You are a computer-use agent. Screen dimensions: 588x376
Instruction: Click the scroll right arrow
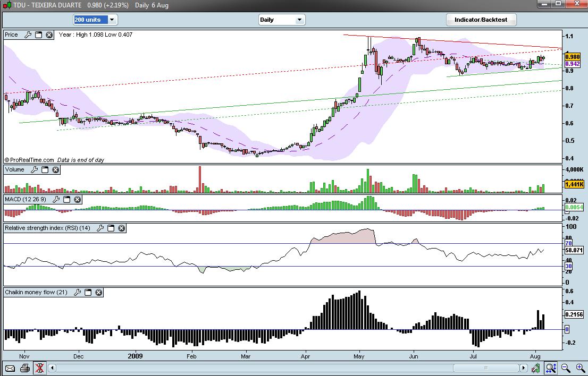523,368
